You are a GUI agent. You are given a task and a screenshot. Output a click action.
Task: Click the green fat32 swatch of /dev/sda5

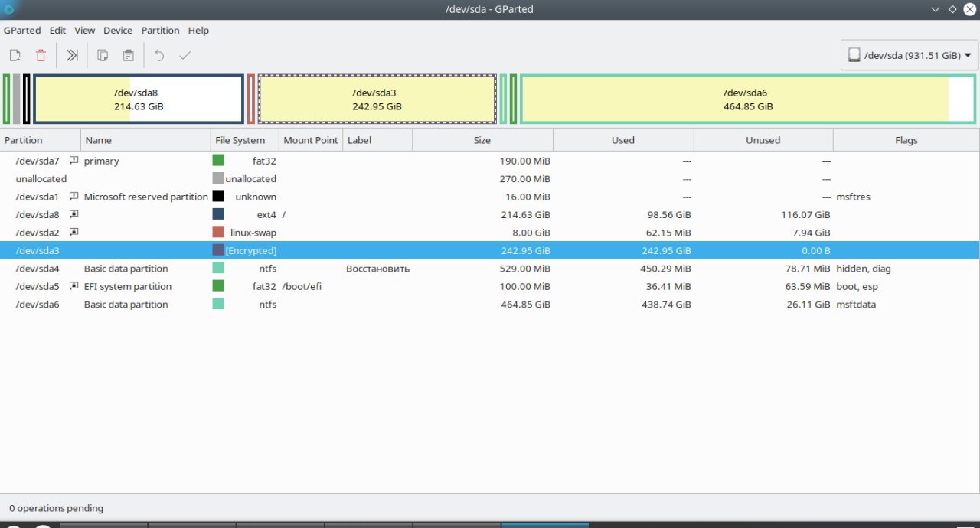(x=218, y=286)
